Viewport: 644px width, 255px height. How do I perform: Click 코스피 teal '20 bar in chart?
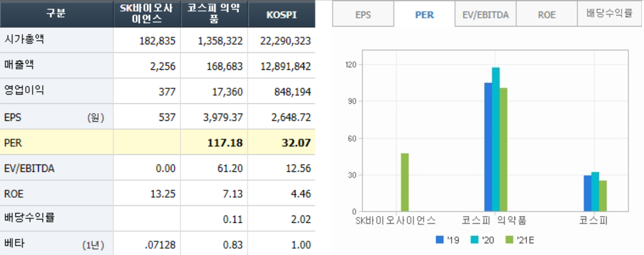point(595,192)
